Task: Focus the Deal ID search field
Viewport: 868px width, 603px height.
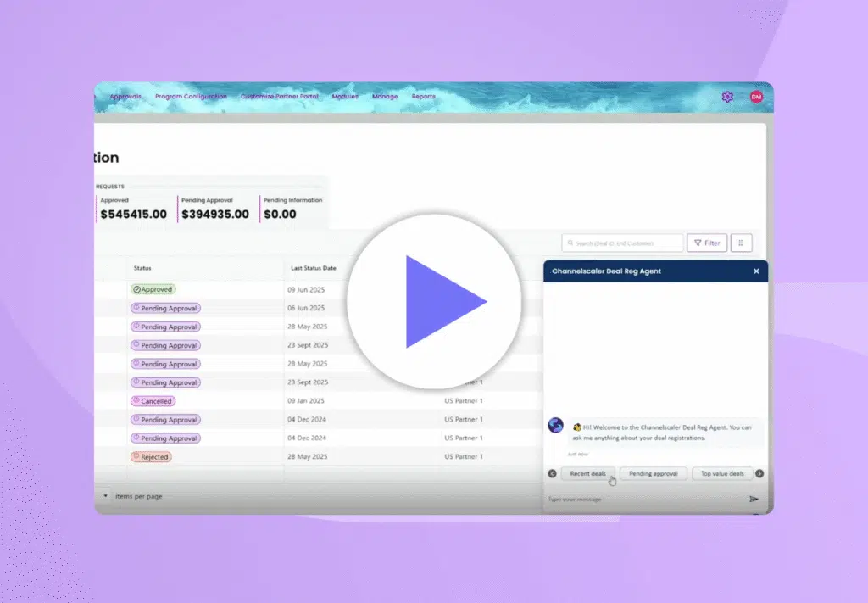Action: (x=622, y=243)
